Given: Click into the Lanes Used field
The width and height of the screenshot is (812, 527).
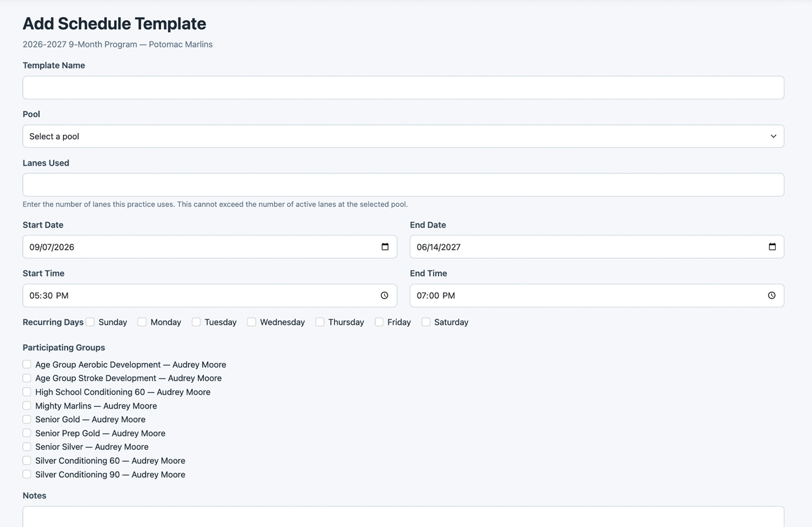Looking at the screenshot, I should (x=403, y=185).
